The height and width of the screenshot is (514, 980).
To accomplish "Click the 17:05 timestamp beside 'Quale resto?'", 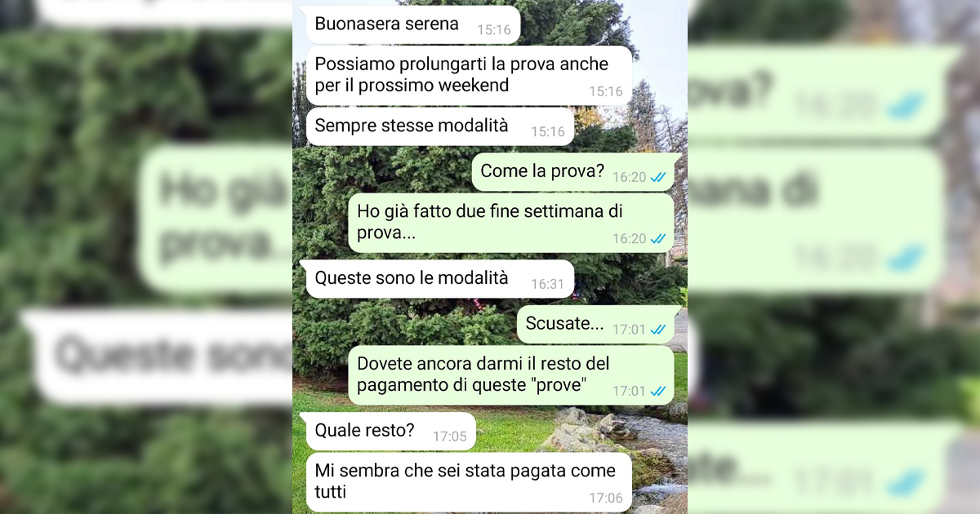I will (x=450, y=436).
